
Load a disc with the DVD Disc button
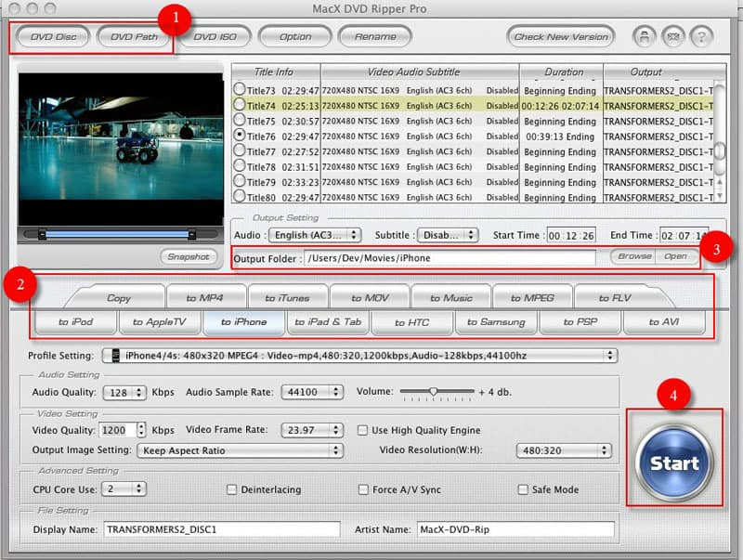click(x=53, y=37)
